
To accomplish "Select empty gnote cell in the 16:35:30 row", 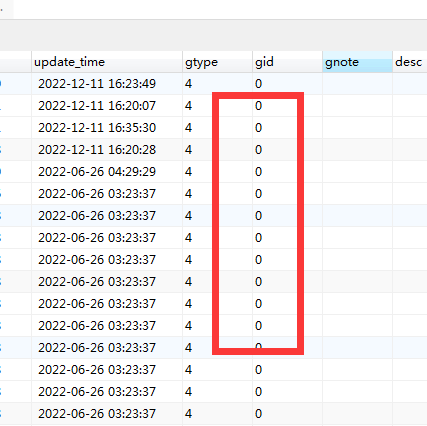I will [x=357, y=128].
